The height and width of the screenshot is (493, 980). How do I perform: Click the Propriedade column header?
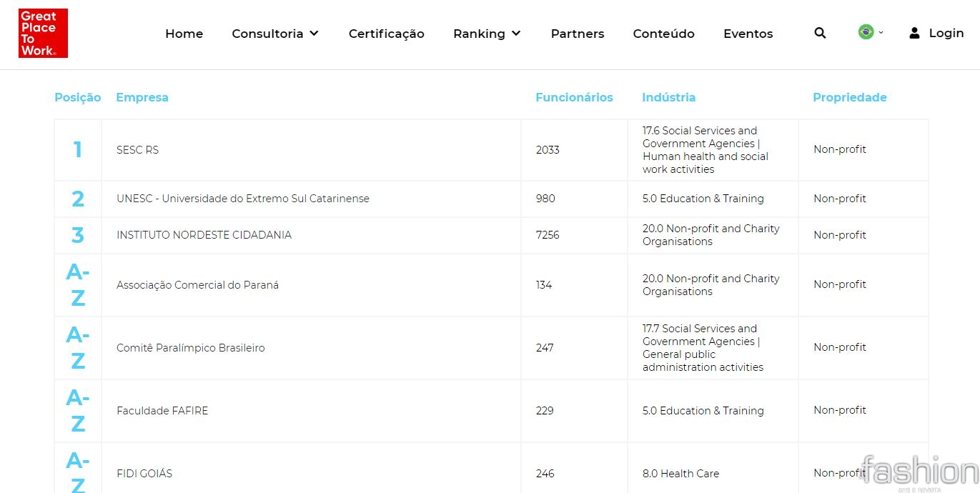(x=849, y=97)
